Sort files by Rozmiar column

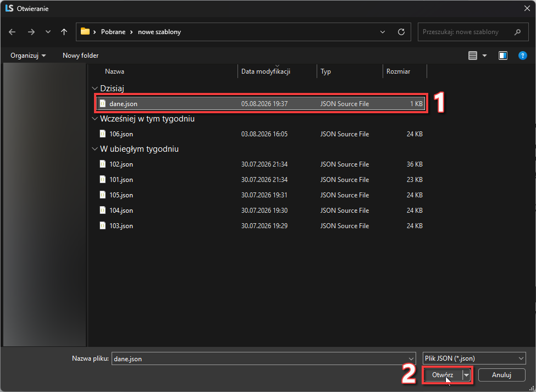[398, 71]
